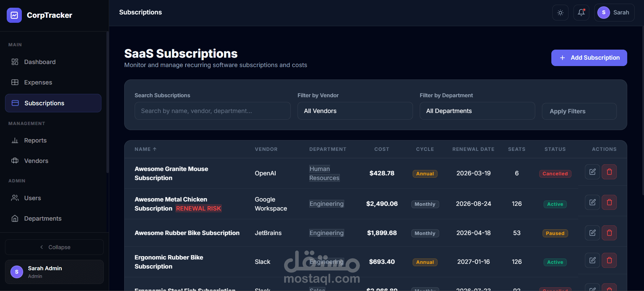
Task: Open Expenses in the sidebar
Action: coord(53,82)
